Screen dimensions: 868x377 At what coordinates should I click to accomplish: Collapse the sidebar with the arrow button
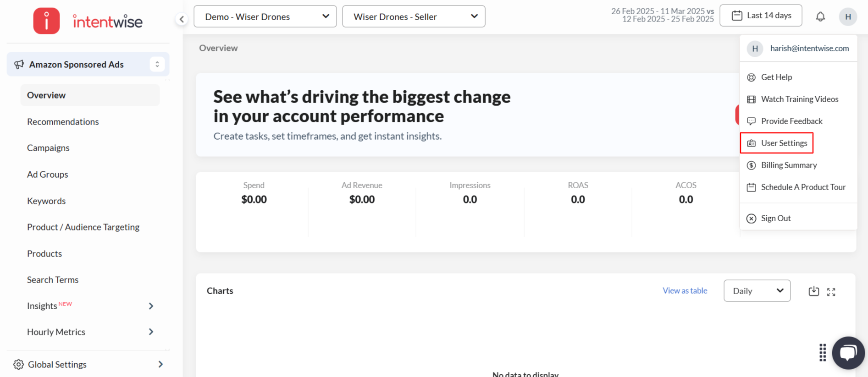pyautogui.click(x=182, y=19)
